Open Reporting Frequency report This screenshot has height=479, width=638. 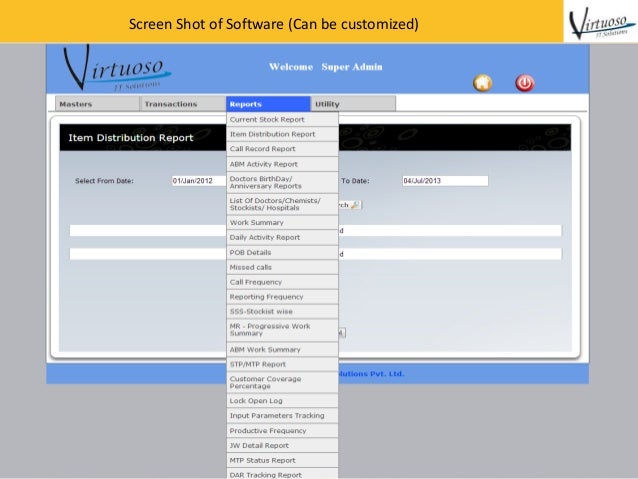[x=282, y=297]
